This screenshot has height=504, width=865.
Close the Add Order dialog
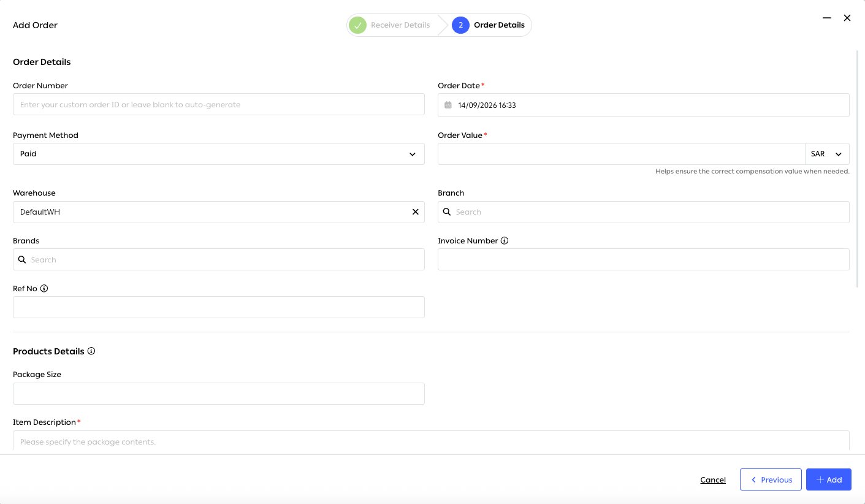pyautogui.click(x=847, y=18)
